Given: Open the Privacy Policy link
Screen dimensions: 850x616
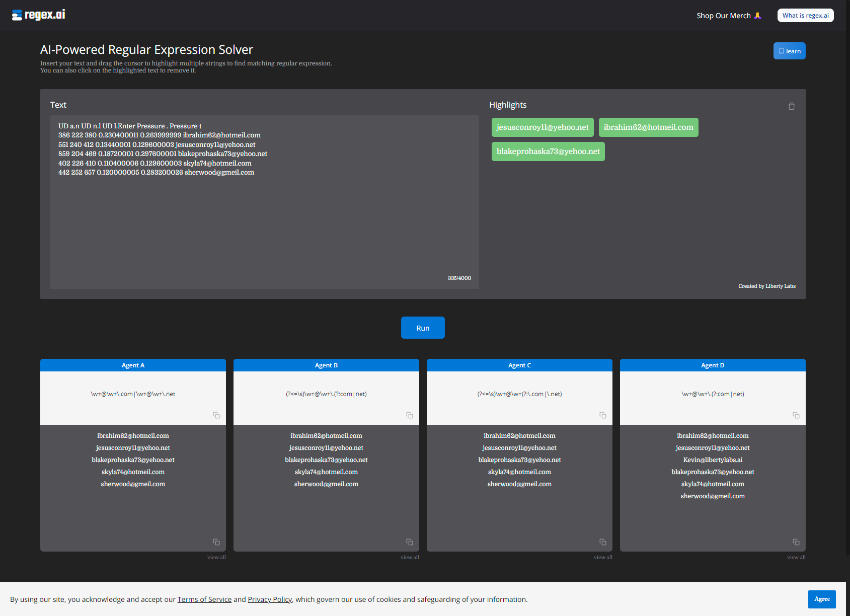Looking at the screenshot, I should (x=270, y=599).
